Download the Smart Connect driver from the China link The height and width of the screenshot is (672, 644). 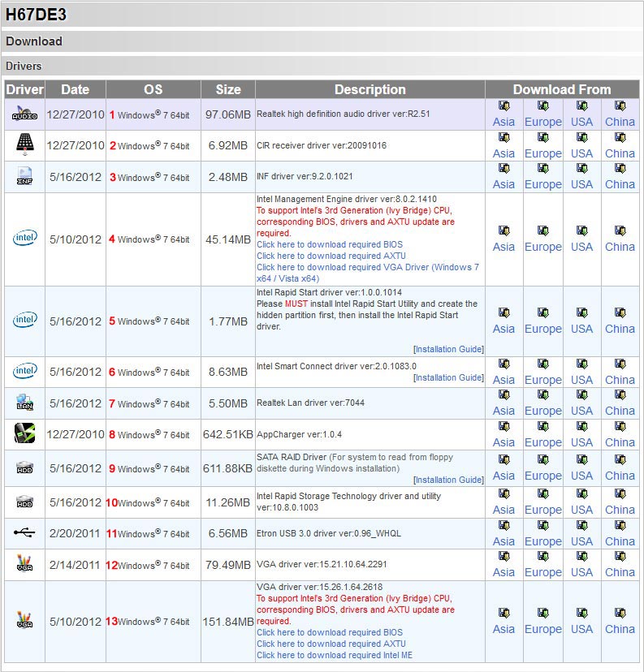[620, 380]
